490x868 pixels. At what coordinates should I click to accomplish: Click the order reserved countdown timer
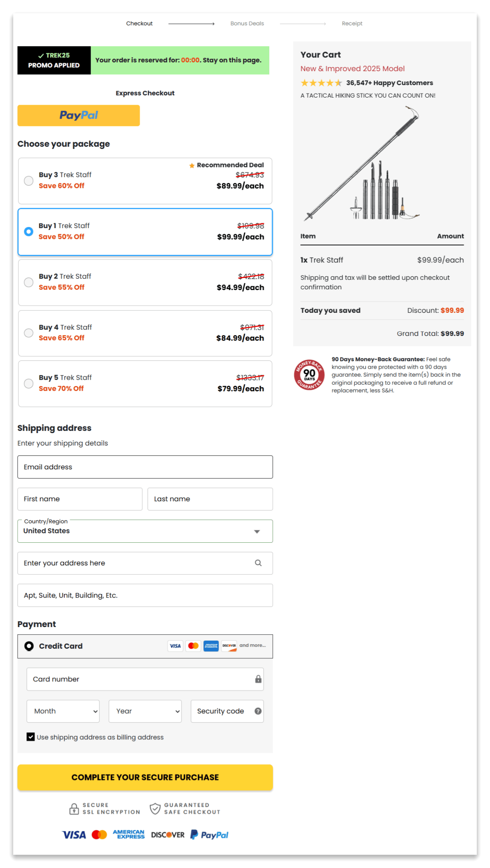point(190,60)
